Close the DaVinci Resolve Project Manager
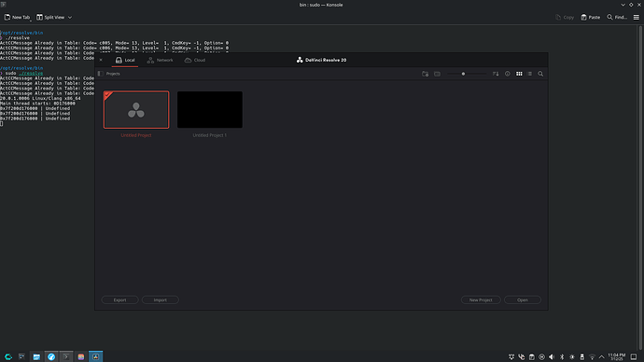Image resolution: width=644 pixels, height=362 pixels. click(101, 60)
